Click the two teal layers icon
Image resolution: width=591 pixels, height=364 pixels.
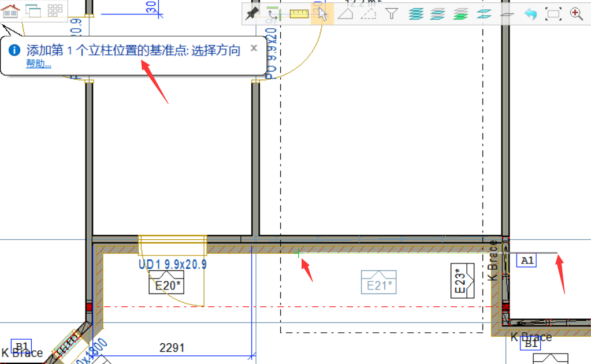[x=484, y=14]
